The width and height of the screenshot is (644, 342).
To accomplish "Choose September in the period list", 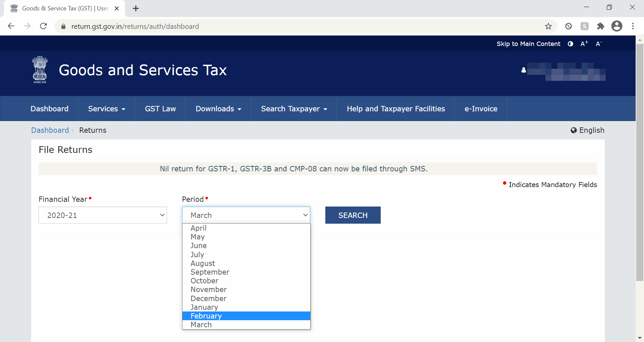I will (246, 272).
